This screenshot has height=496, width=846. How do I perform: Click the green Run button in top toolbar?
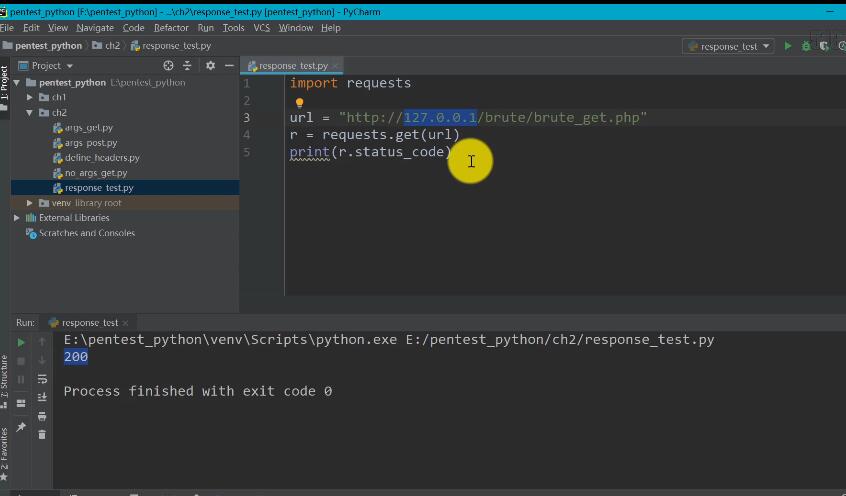click(x=788, y=46)
